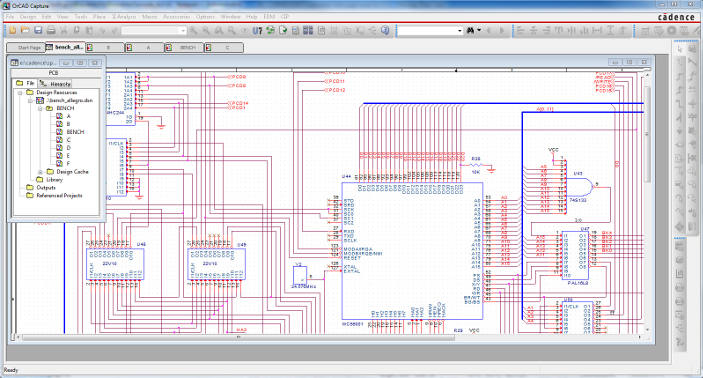Click the U48 22V10 chip
Image resolution: width=703 pixels, height=378 pixels.
(x=115, y=265)
